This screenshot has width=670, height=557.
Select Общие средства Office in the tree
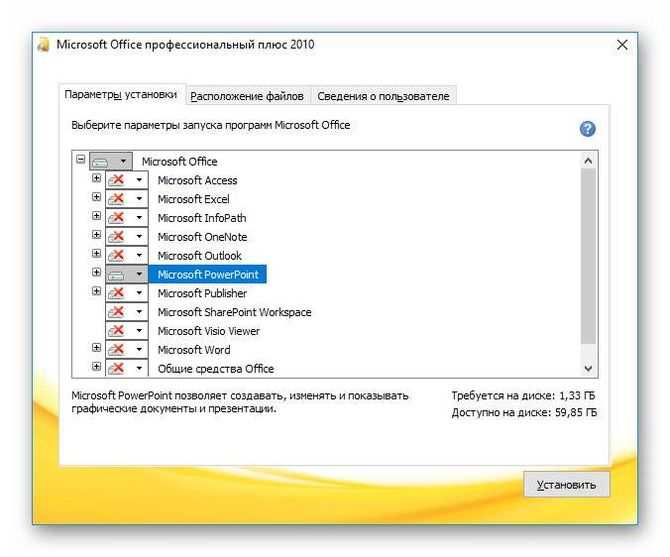point(216,368)
